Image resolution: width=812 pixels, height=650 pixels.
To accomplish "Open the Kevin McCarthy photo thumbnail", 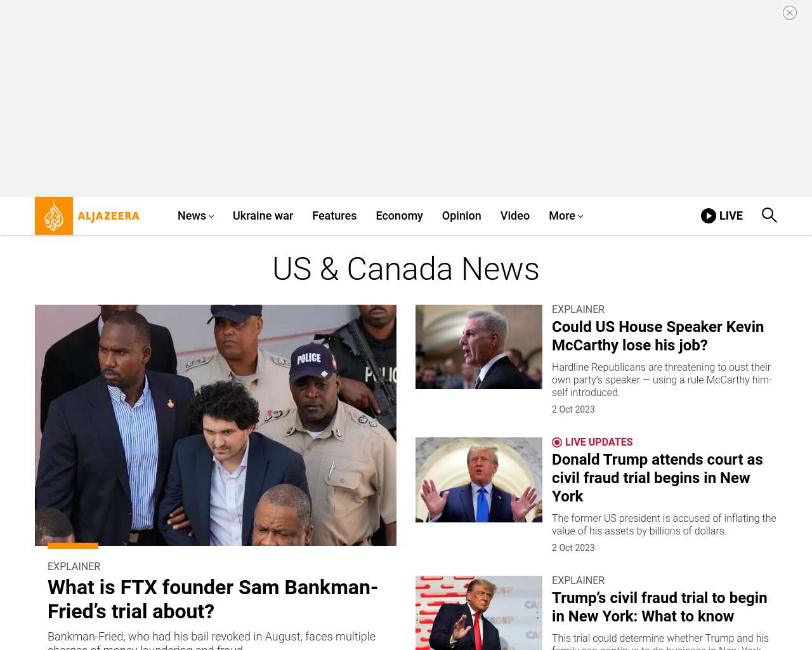I will [479, 347].
